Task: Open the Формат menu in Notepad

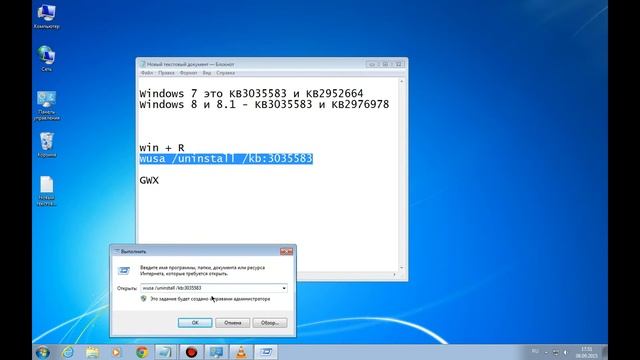Action: [x=189, y=73]
